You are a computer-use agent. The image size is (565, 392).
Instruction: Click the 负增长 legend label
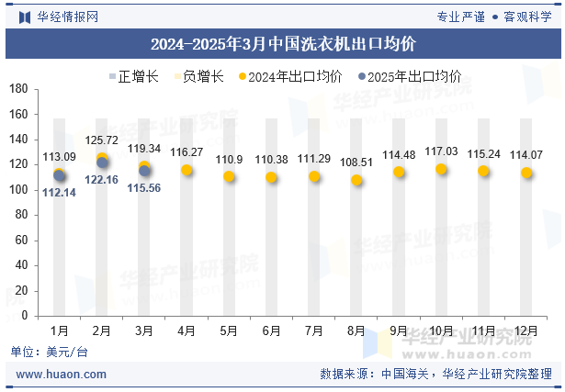[203, 76]
